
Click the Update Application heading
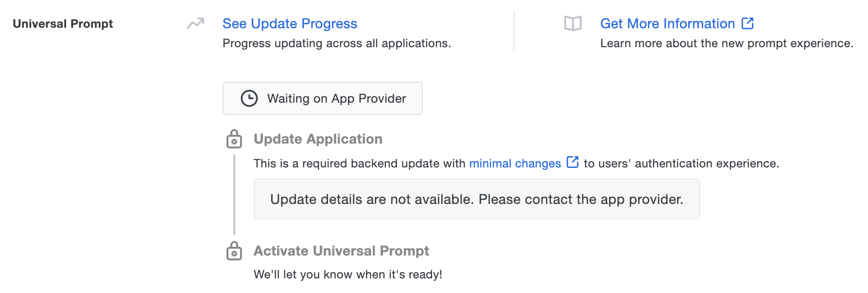coord(317,139)
